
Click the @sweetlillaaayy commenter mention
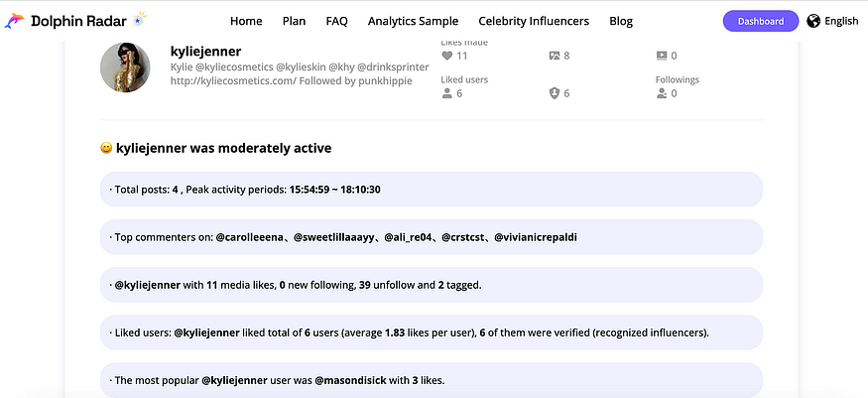click(334, 237)
